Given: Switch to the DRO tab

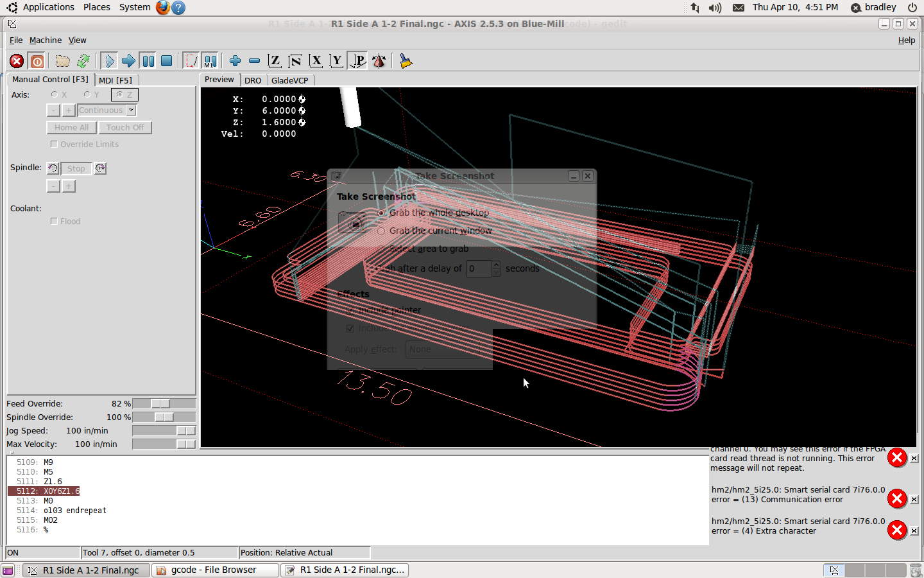Looking at the screenshot, I should coord(253,80).
